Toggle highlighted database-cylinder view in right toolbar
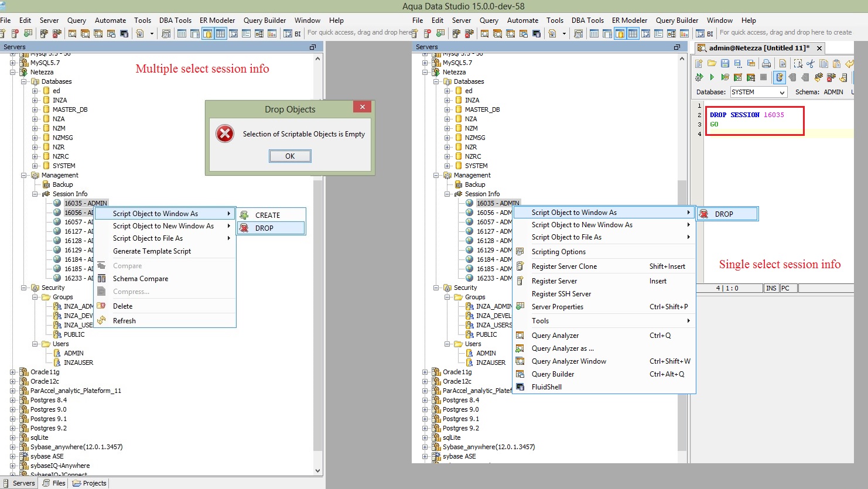 click(620, 33)
